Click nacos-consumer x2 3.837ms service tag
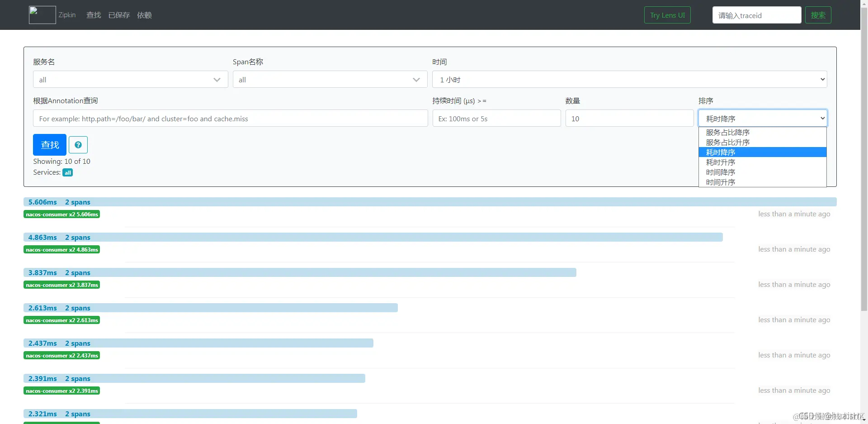This screenshot has height=424, width=868. [62, 285]
